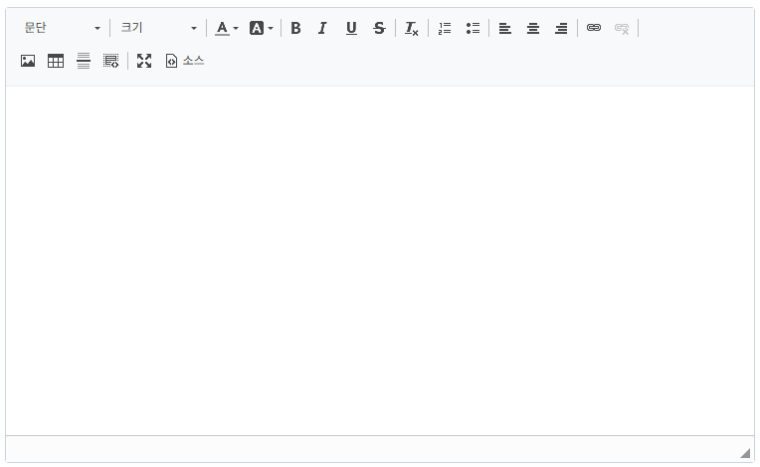760x467 pixels.
Task: Click the remove format icon
Action: point(411,28)
